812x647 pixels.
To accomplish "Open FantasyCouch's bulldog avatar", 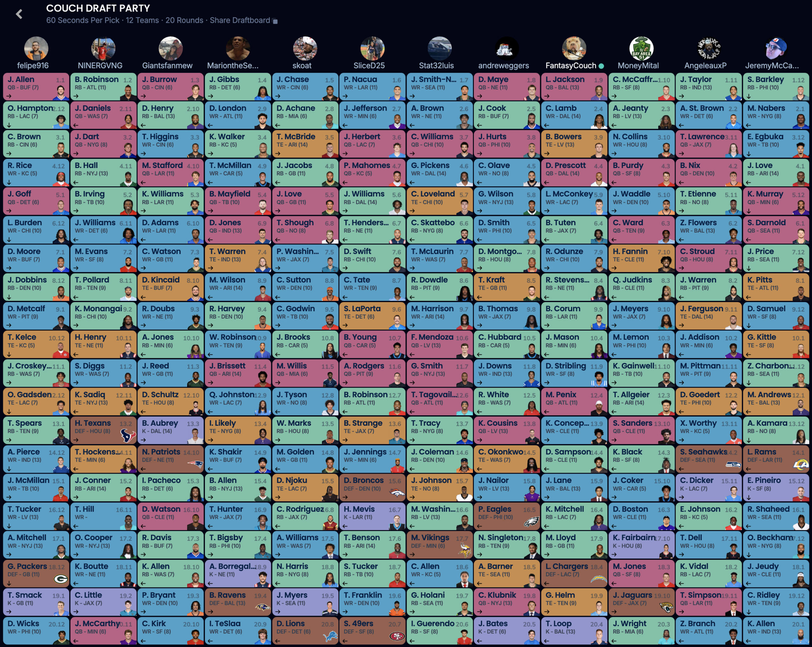I will [x=574, y=49].
